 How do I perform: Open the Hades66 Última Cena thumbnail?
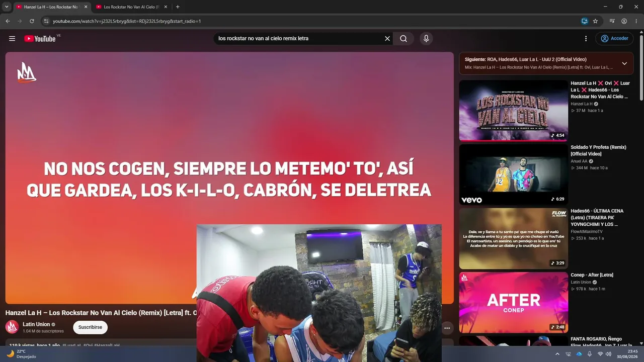pyautogui.click(x=513, y=238)
